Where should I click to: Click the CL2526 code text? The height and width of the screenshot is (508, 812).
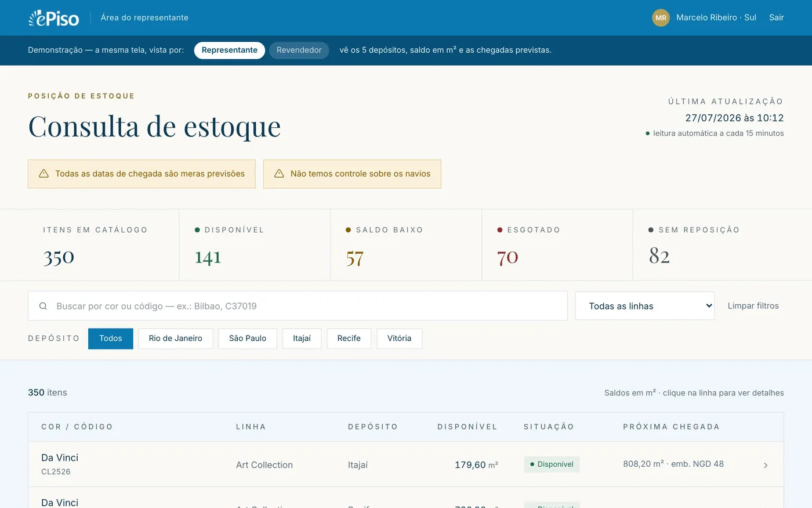click(56, 472)
